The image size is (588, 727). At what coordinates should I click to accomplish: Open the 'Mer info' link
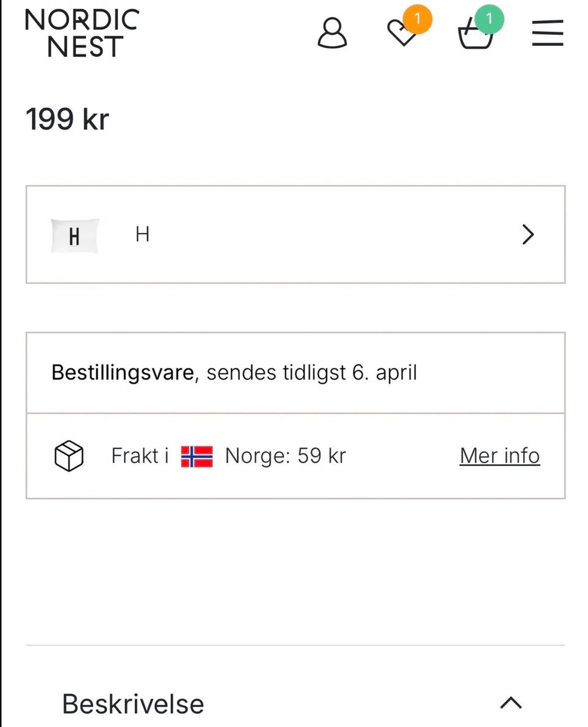pos(500,456)
